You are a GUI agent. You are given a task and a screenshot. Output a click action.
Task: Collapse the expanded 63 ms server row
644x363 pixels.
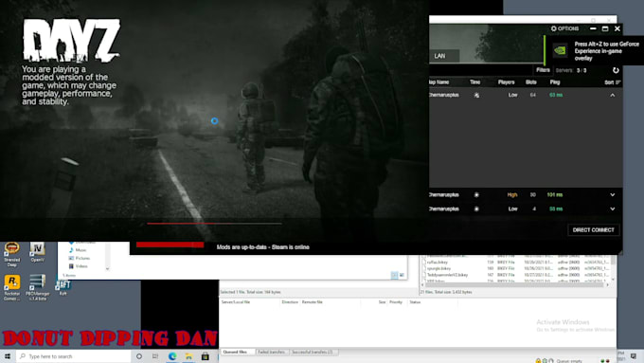613,95
